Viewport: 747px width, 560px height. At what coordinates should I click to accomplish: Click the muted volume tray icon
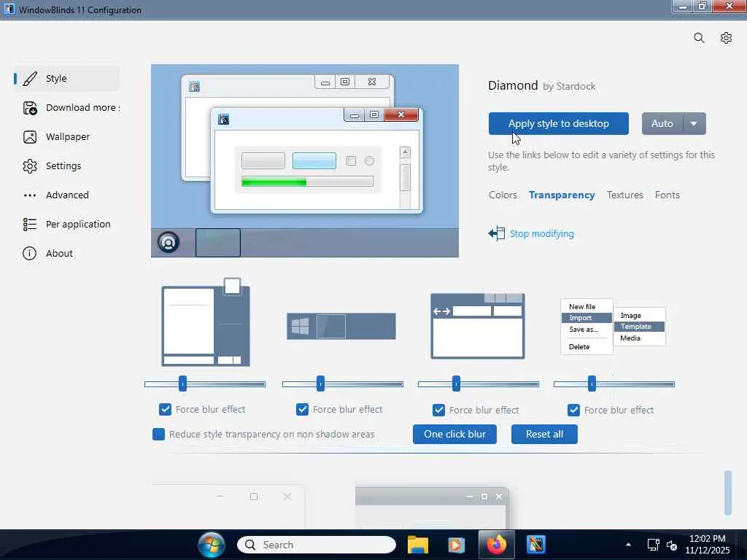(x=672, y=545)
